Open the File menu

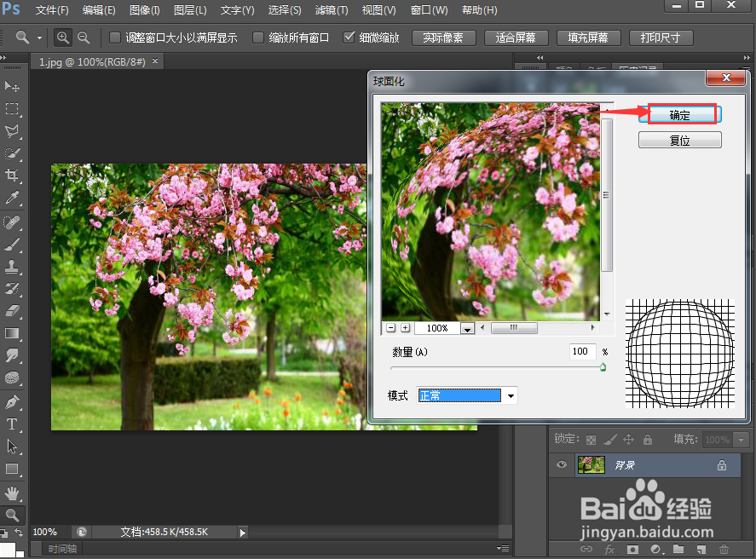(x=52, y=10)
